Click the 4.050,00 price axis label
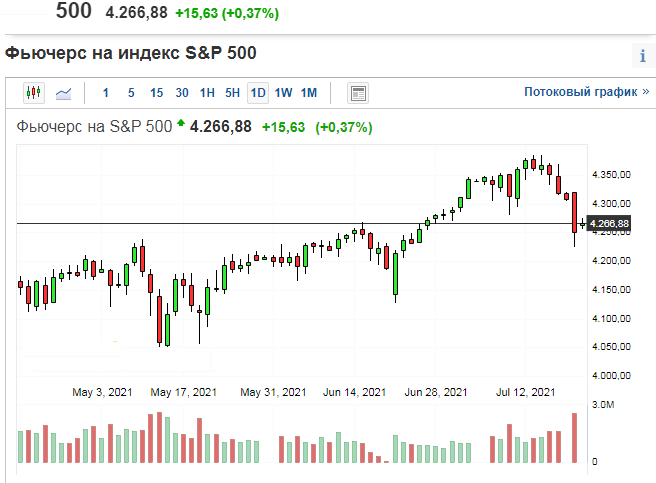Viewport: 656px width, 483px height. click(x=611, y=347)
